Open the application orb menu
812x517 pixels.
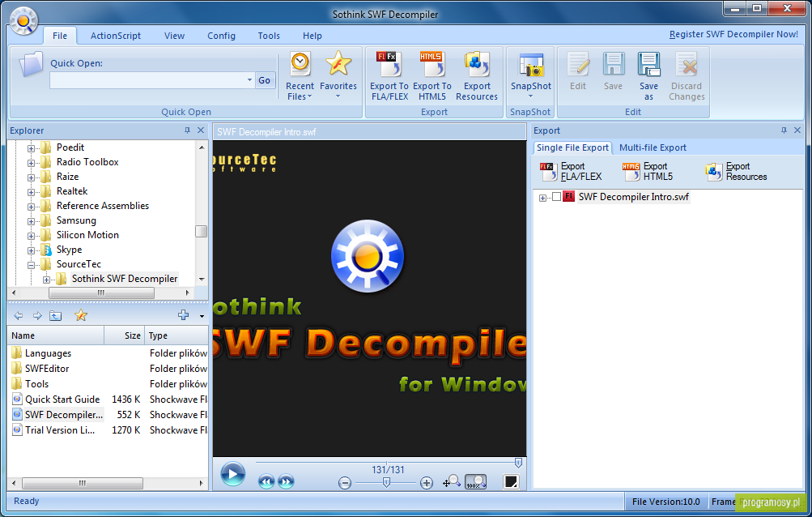pos(23,21)
